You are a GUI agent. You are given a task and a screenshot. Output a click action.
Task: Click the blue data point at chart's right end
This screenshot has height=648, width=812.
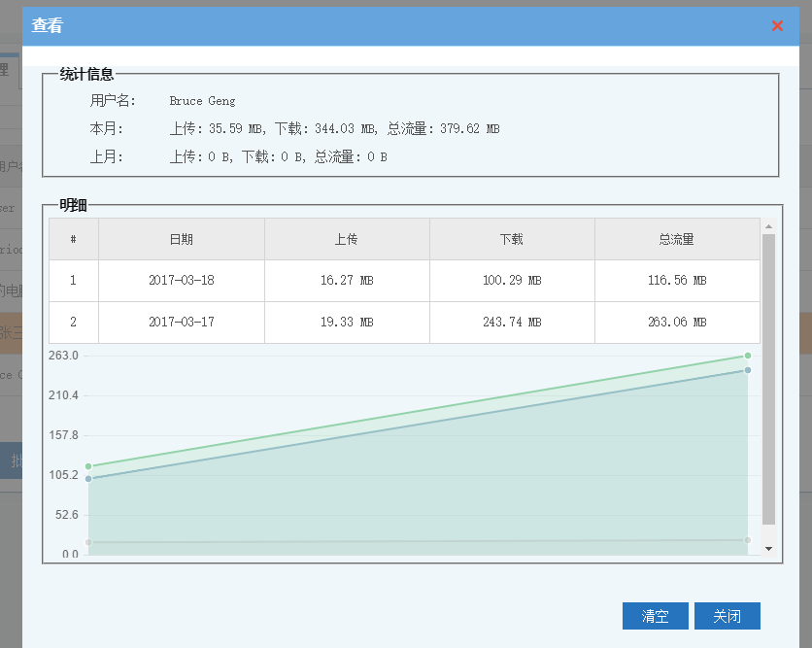click(748, 370)
